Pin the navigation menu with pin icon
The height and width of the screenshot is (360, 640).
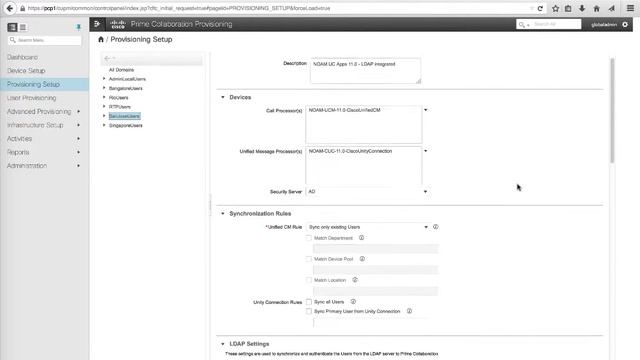tap(78, 27)
